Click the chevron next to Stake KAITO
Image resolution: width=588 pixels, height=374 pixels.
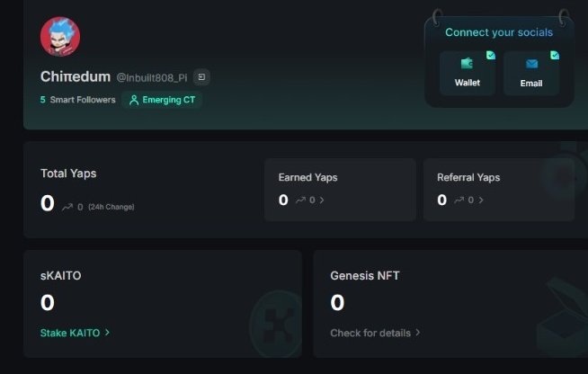click(x=107, y=333)
